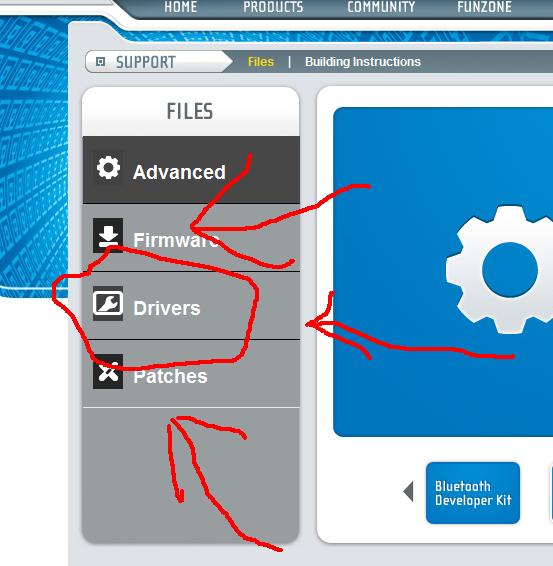
Task: Click the wrench icon next to Drivers
Action: (108, 303)
